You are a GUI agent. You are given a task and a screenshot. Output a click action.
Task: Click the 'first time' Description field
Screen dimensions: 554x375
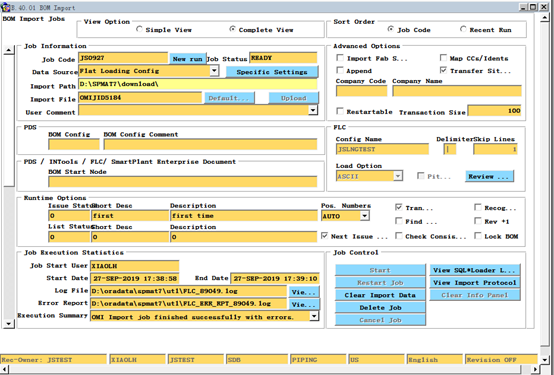tap(244, 216)
